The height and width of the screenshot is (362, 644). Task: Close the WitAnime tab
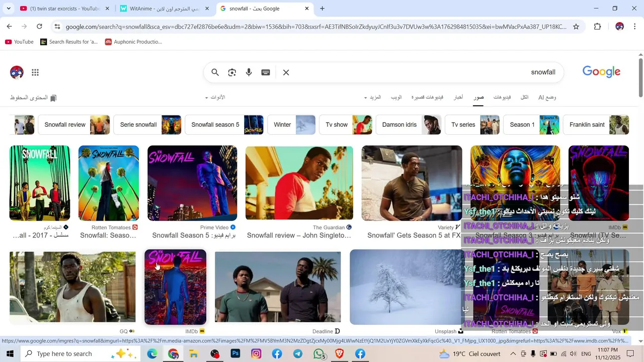207,9
